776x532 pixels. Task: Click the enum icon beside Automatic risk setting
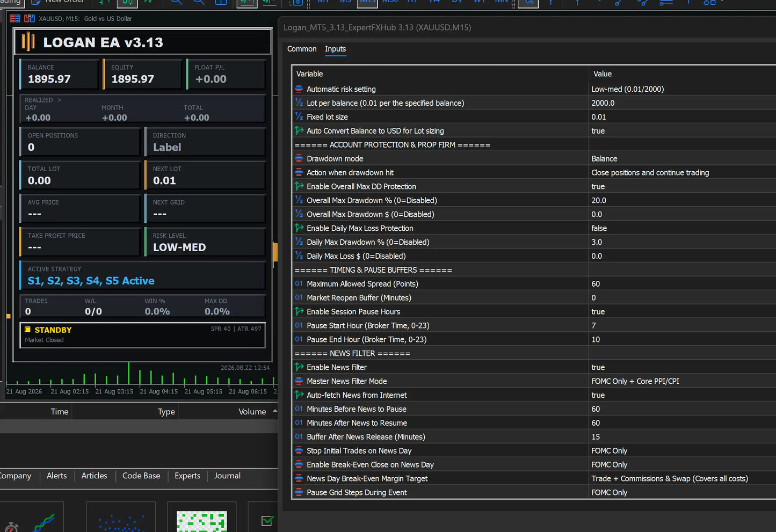[x=299, y=89]
